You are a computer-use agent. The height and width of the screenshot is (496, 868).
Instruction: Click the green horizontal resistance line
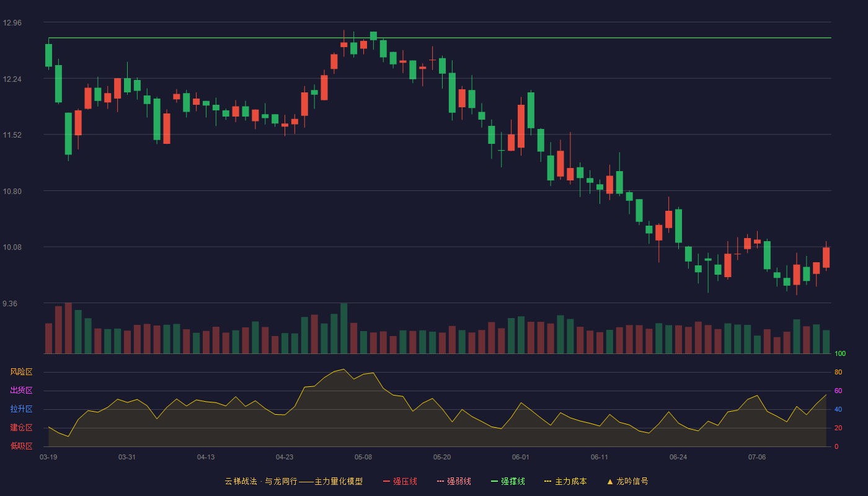tap(440, 38)
